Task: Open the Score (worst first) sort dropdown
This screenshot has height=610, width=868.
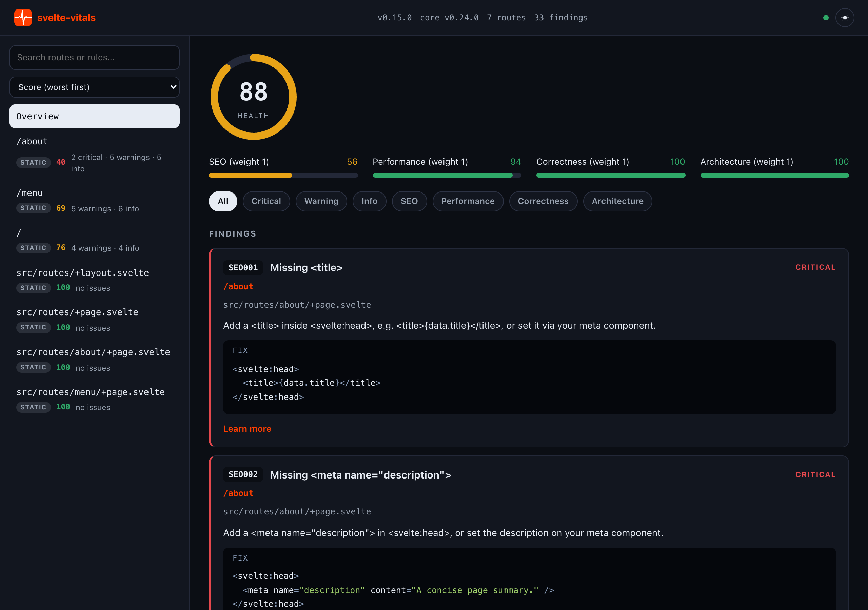Action: coord(95,87)
